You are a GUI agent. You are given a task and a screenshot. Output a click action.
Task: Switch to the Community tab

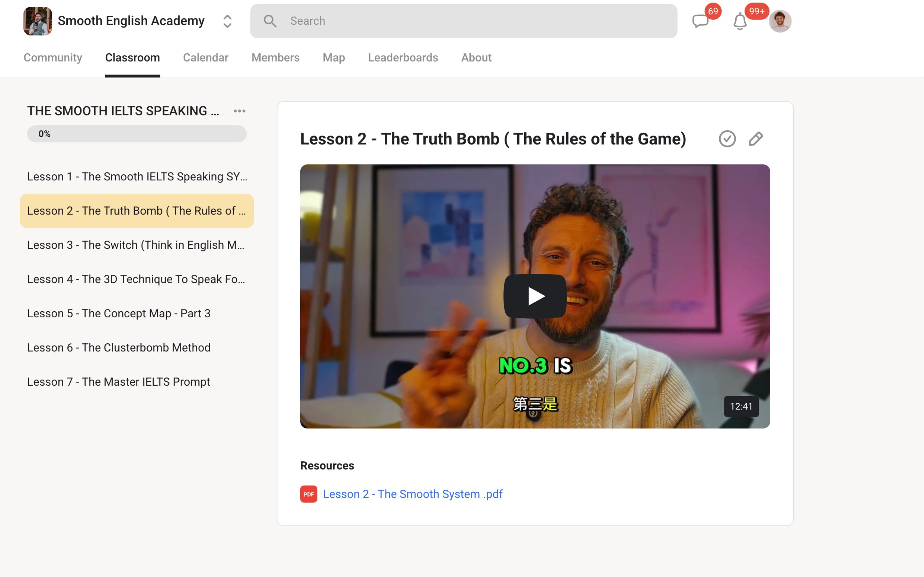click(53, 58)
